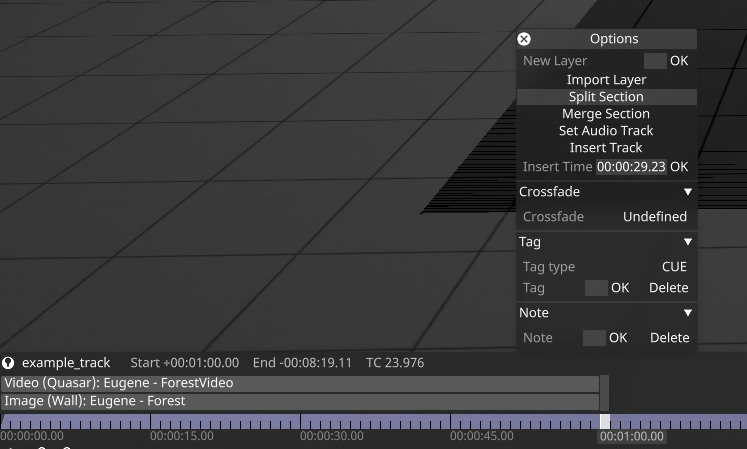Screen dimensions: 747x449
Task: Collapse the Note section arrow
Action: (687, 313)
